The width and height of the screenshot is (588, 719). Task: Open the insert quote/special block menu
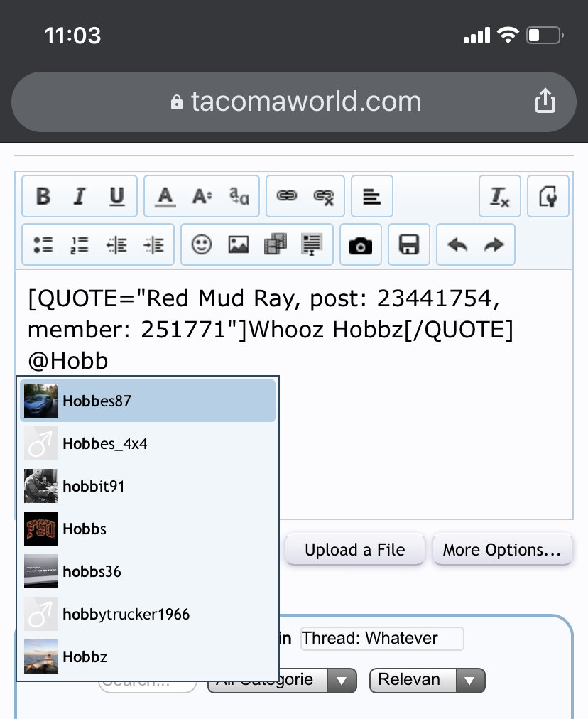pyautogui.click(x=312, y=245)
